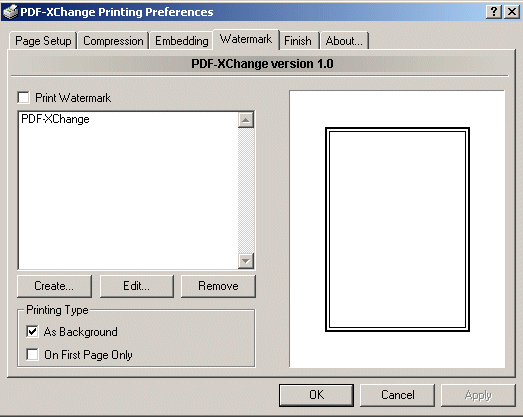Click the Edit... watermark button
Viewport: 523px width, 417px height.
tap(136, 286)
